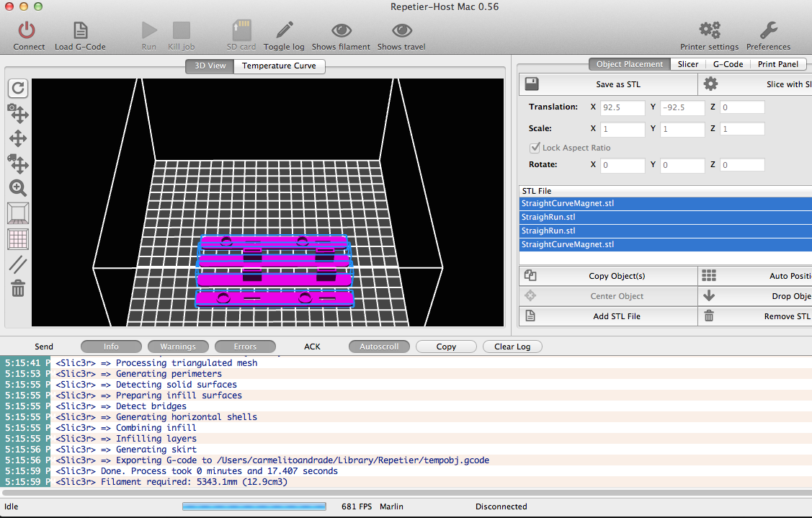Click the Scale Y field

tap(682, 129)
